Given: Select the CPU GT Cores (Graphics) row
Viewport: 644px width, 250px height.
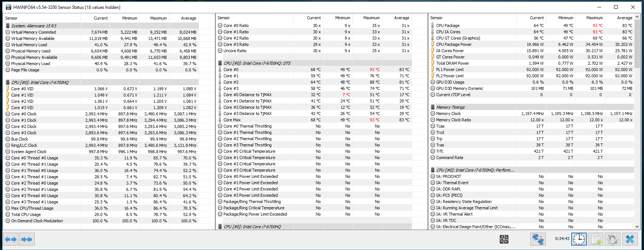Looking at the screenshot, I should [x=532, y=38].
